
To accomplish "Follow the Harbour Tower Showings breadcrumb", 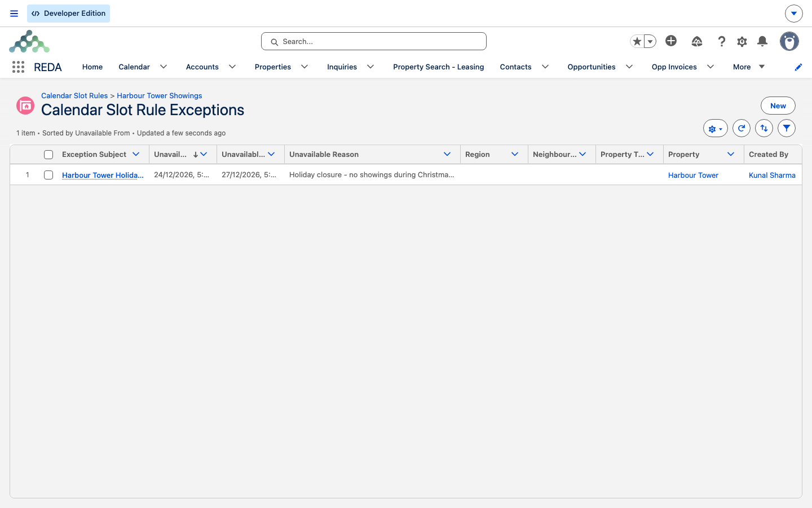I will 159,95.
